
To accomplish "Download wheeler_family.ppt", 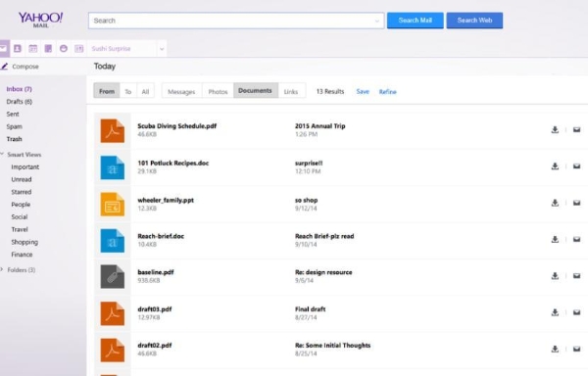I will (x=555, y=203).
